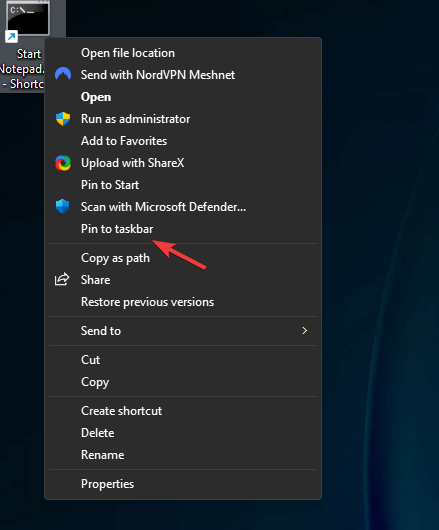The width and height of the screenshot is (439, 530).
Task: Choose Copy as path
Action: coord(183,258)
